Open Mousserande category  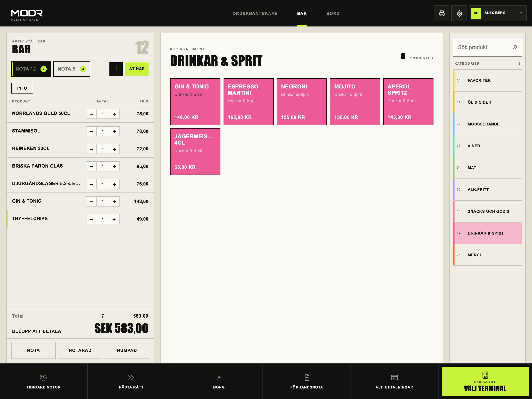pos(488,124)
